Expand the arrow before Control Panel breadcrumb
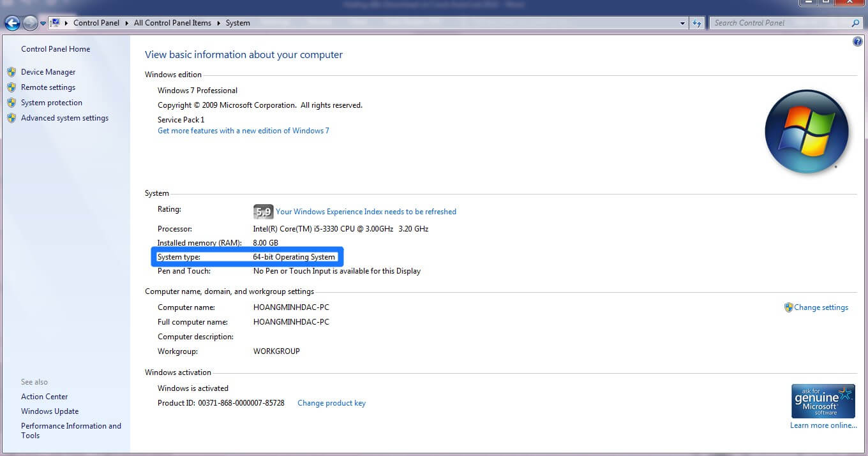Viewport: 868px width, 456px height. [66, 23]
